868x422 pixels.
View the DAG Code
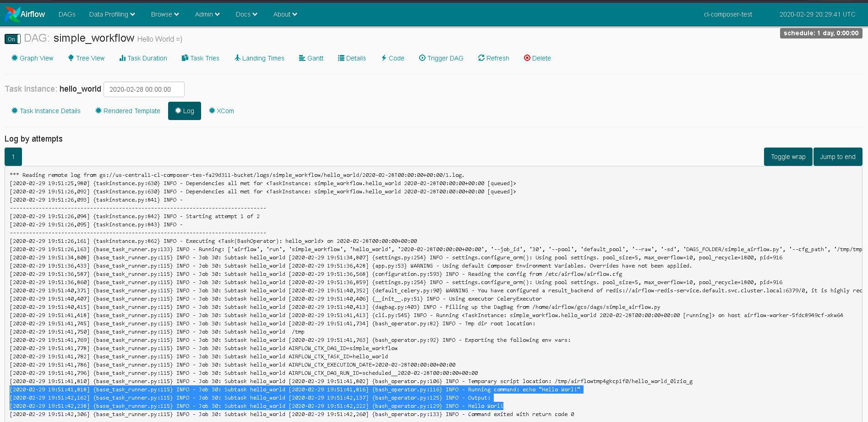pyautogui.click(x=393, y=58)
